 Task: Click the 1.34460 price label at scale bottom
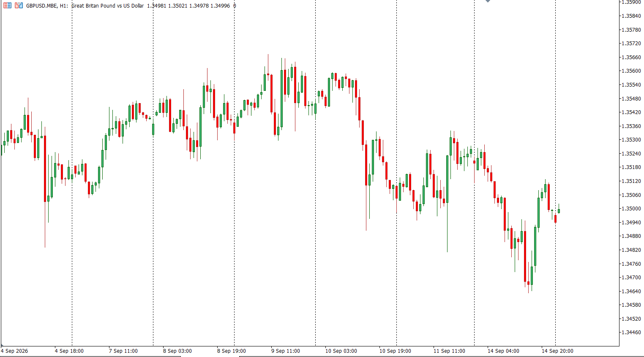(x=631, y=332)
